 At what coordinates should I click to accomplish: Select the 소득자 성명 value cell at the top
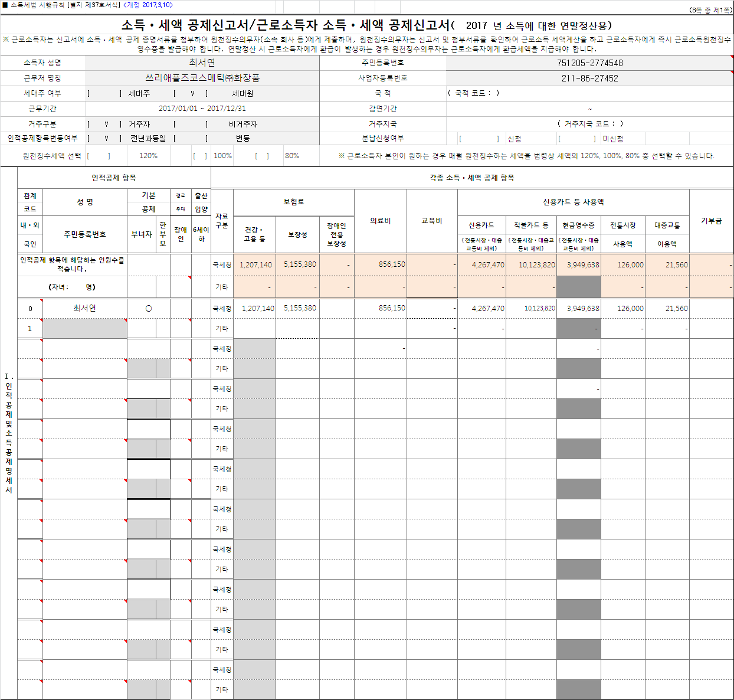coord(202,63)
